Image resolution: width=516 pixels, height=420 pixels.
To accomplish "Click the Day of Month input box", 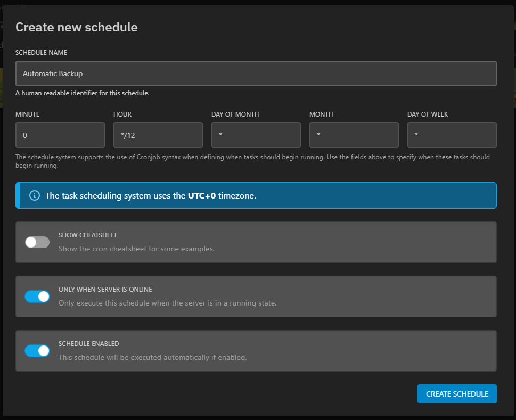I will pos(256,135).
